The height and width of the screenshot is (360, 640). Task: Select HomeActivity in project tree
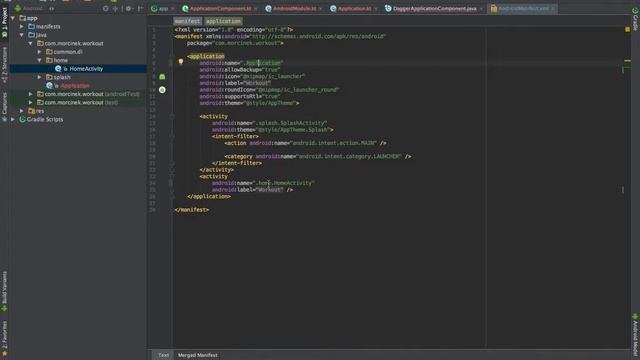(78, 69)
